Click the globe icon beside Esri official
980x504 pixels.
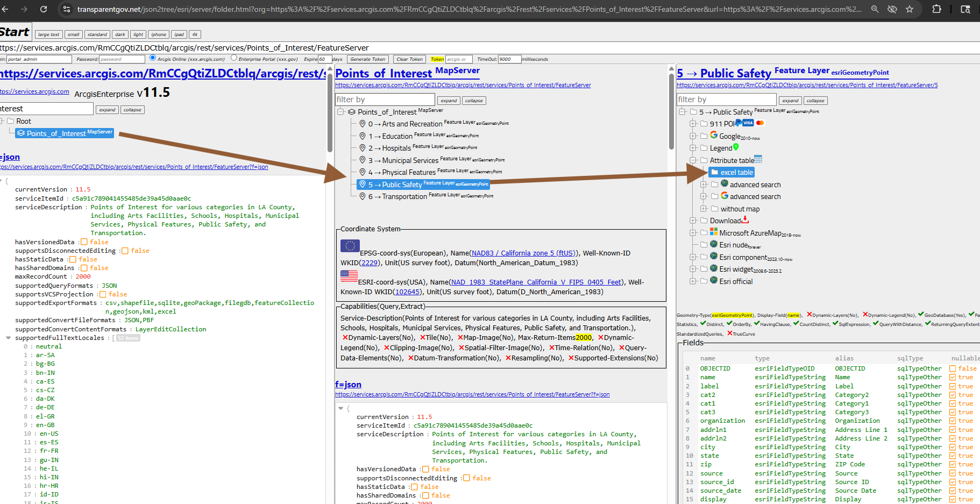click(x=714, y=280)
